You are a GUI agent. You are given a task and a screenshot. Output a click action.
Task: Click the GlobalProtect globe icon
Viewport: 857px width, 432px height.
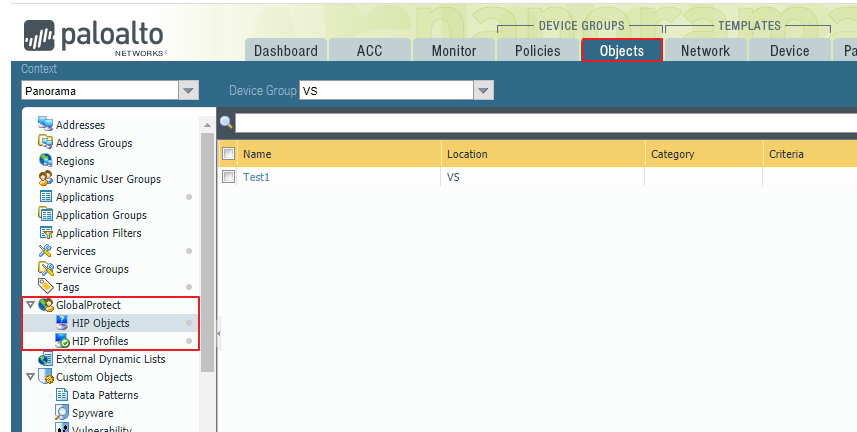(x=46, y=305)
